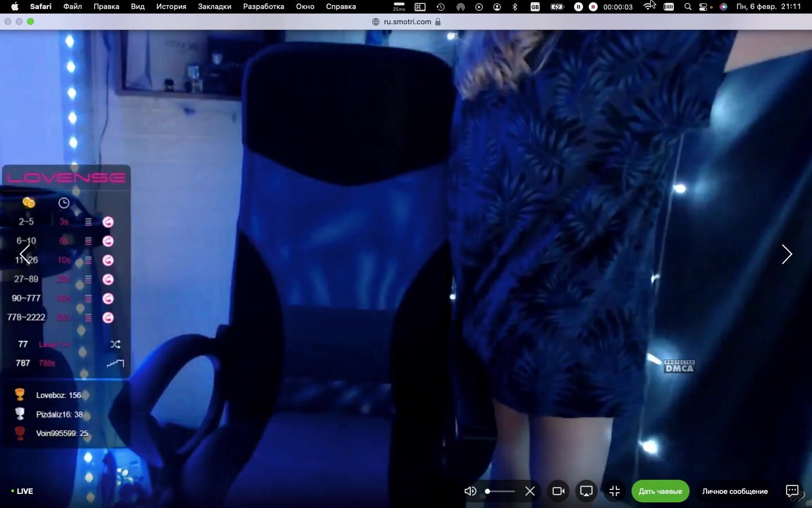Click the ru.smotri.com address bar
This screenshot has width=812, height=508.
(x=407, y=21)
